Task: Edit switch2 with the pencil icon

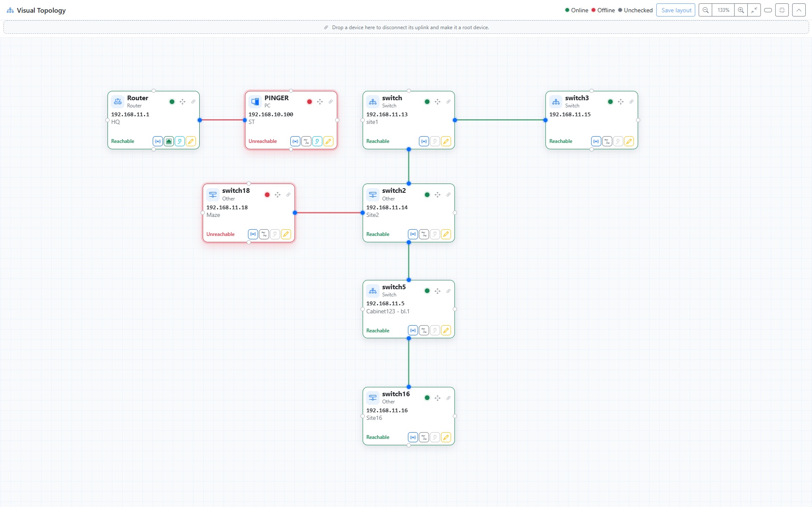Action: click(x=446, y=234)
